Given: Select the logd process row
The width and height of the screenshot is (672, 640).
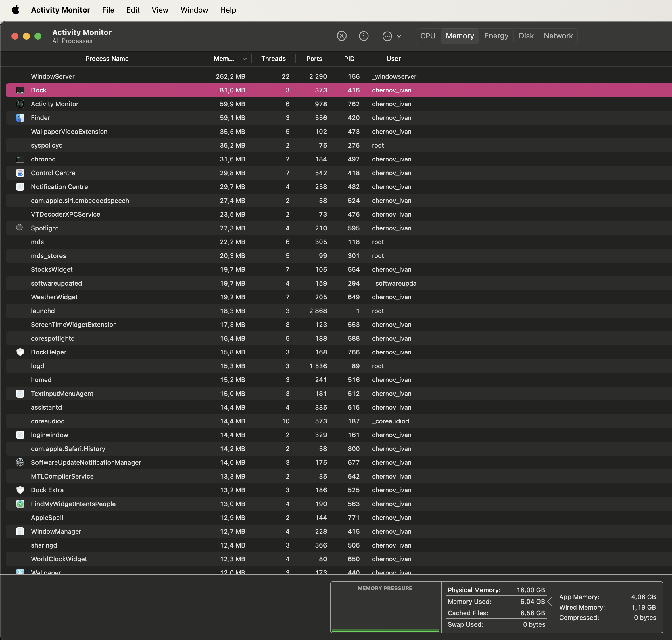Looking at the screenshot, I should [x=339, y=366].
